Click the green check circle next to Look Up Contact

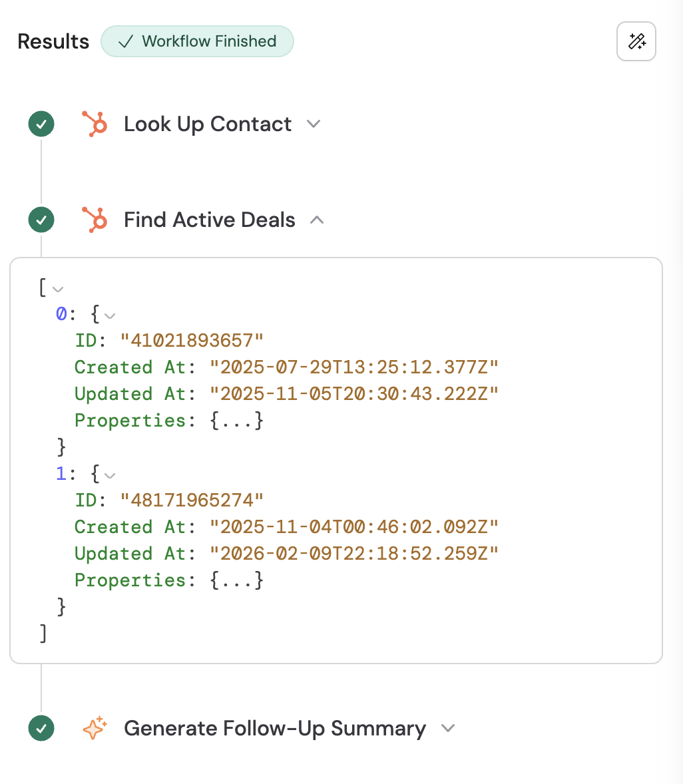[41, 124]
